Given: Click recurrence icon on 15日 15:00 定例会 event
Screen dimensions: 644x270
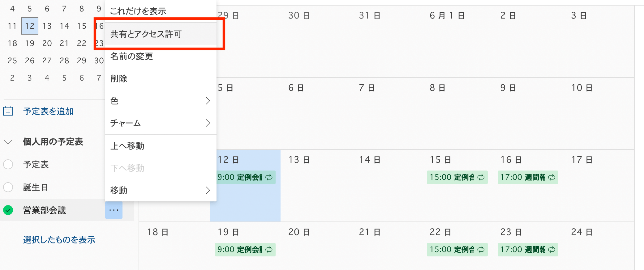Looking at the screenshot, I should [x=481, y=177].
